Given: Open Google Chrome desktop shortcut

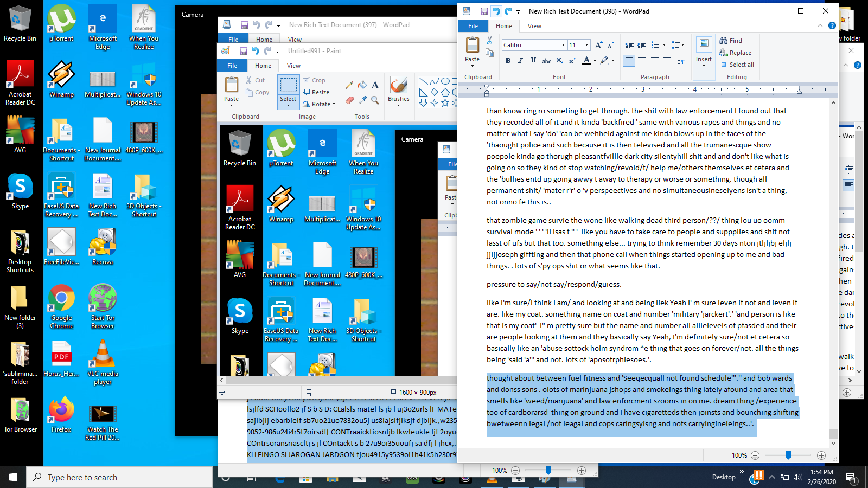Looking at the screenshot, I should pos(61,306).
